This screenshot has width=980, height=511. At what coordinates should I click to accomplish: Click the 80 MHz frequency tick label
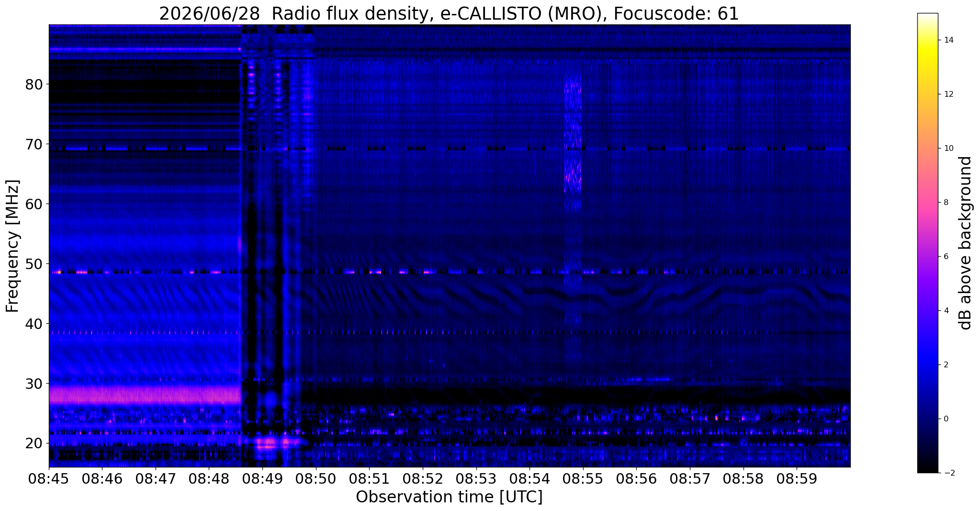(x=34, y=85)
